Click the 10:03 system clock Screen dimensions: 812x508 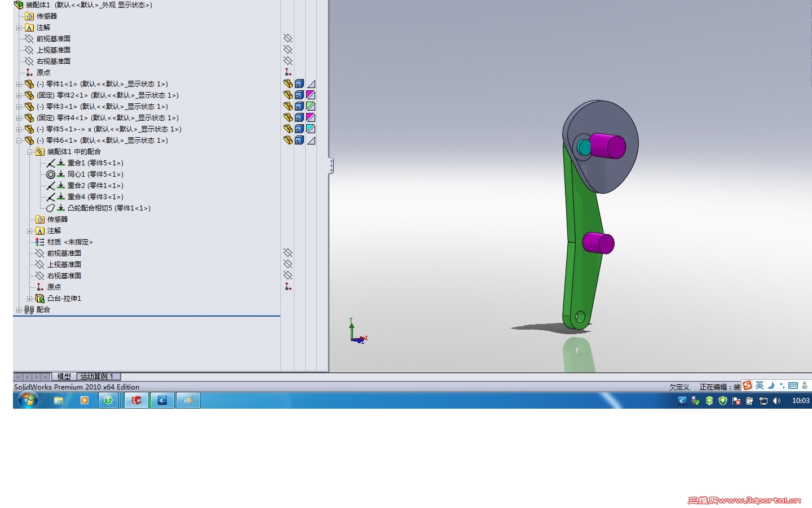pyautogui.click(x=801, y=401)
